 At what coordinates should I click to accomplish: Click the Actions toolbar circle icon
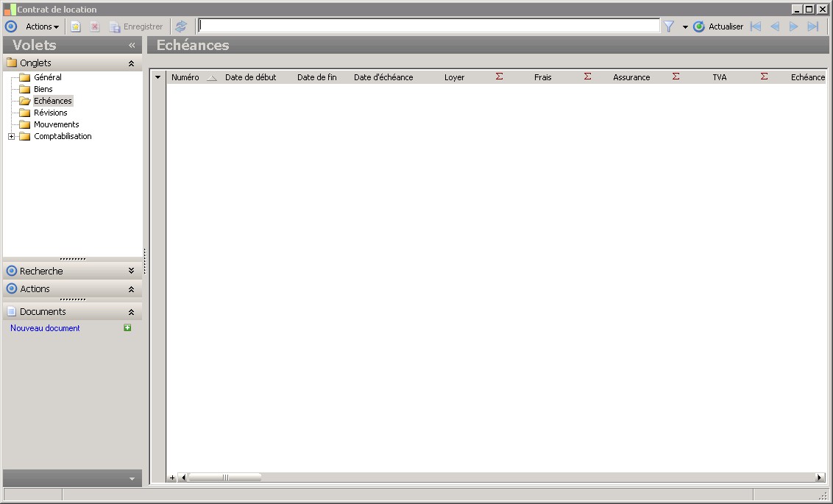11,26
